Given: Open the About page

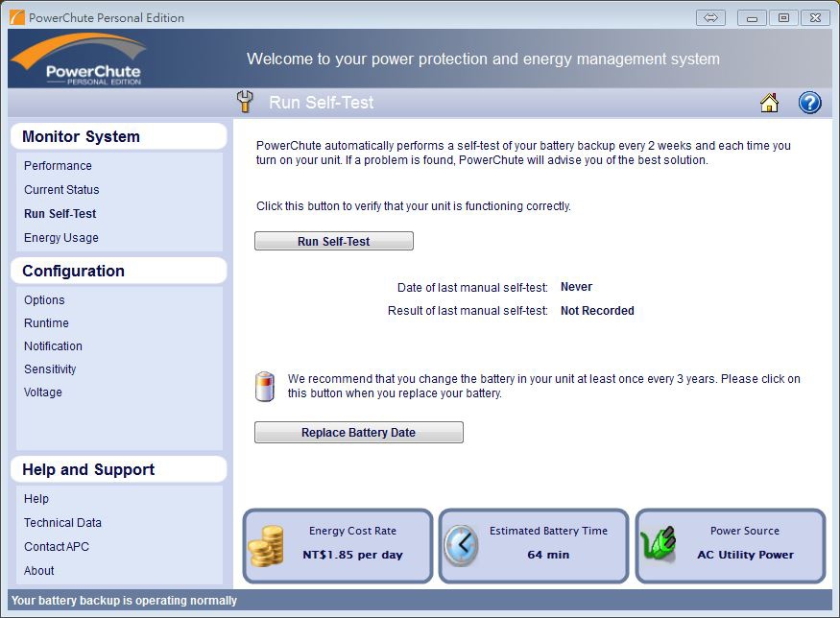Looking at the screenshot, I should [x=38, y=571].
